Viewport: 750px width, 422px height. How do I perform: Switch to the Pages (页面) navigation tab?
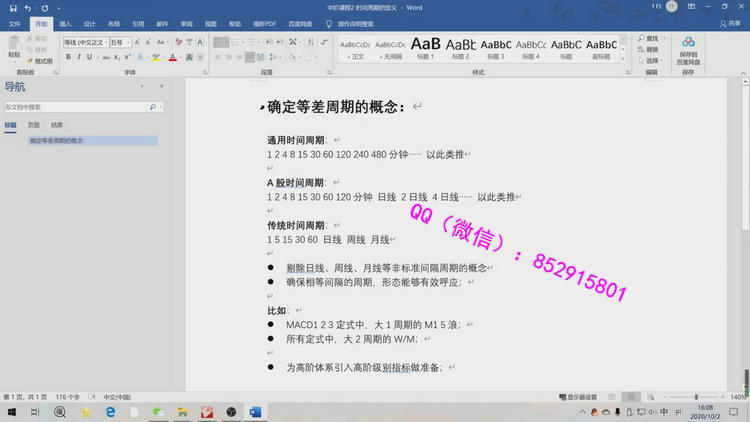[x=33, y=125]
